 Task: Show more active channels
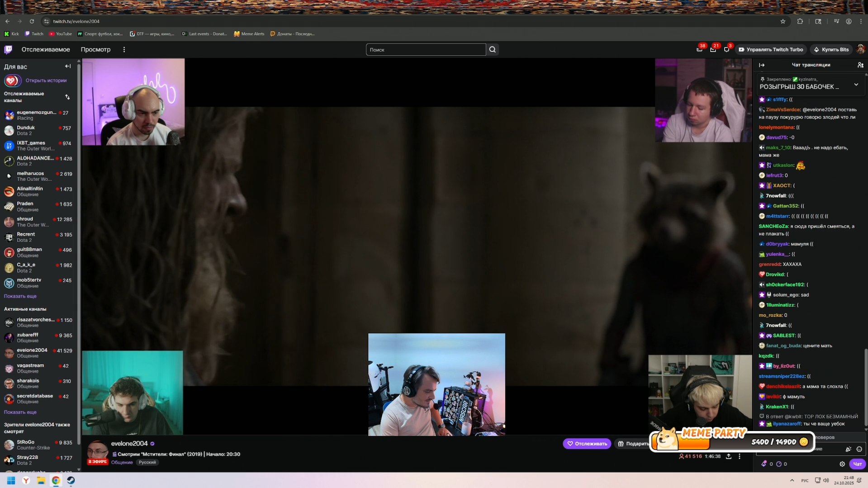(20, 412)
